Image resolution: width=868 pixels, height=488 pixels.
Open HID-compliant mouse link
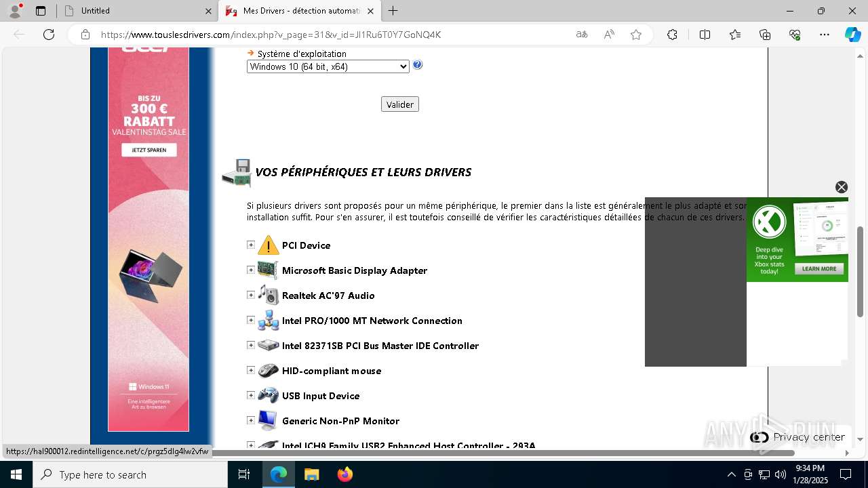tap(332, 371)
